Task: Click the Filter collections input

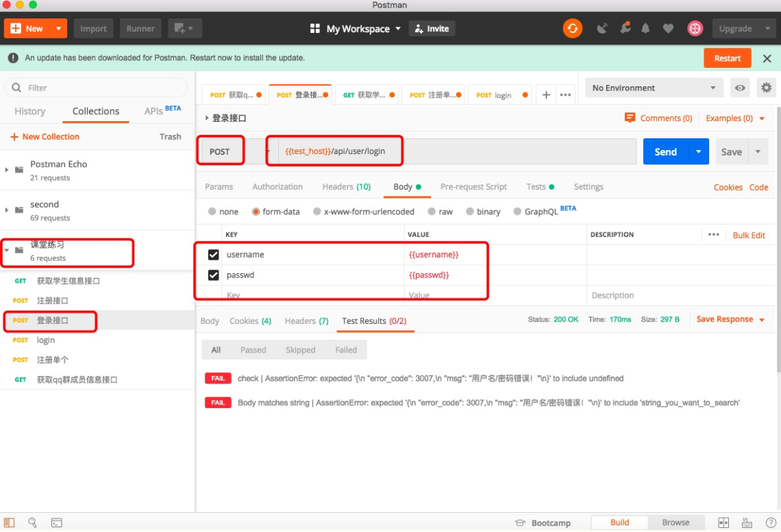Action: coord(96,88)
